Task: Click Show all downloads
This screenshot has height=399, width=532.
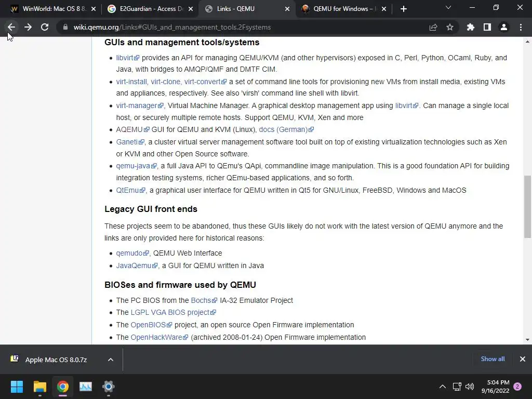Action: tap(493, 359)
